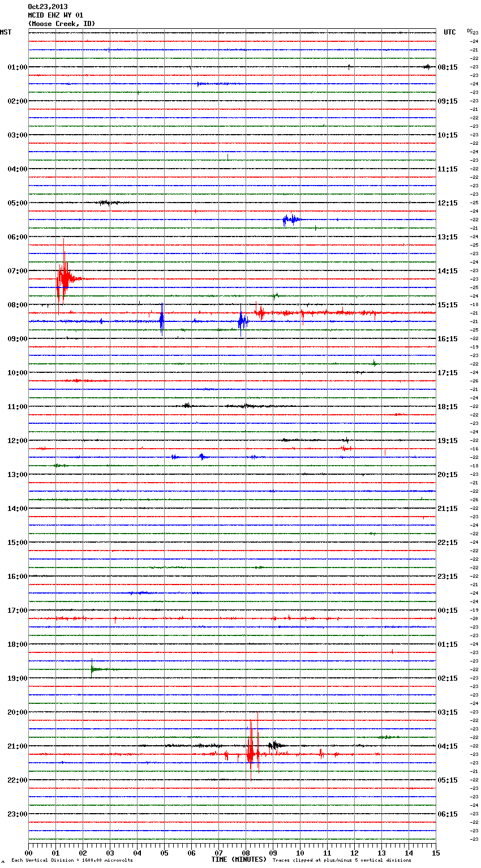Viewport: 481px width, 868px height.
Task: Select the 04:00 MST row label
Action: [x=18, y=169]
